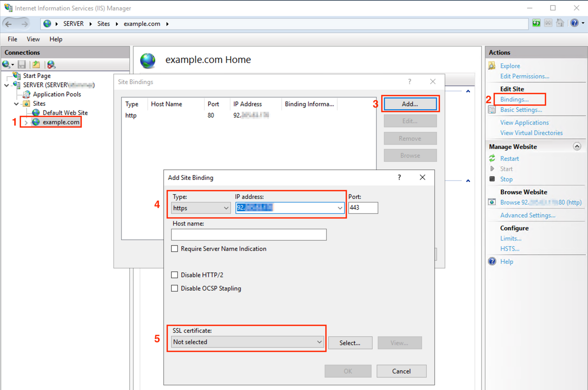The width and height of the screenshot is (588, 390).
Task: Open the Create new connection icon
Action: 6,64
